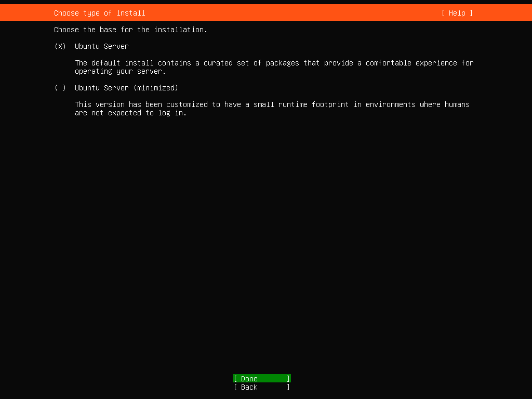This screenshot has width=532, height=399.
Task: Click the 'Choose type of install' title
Action: click(x=99, y=13)
